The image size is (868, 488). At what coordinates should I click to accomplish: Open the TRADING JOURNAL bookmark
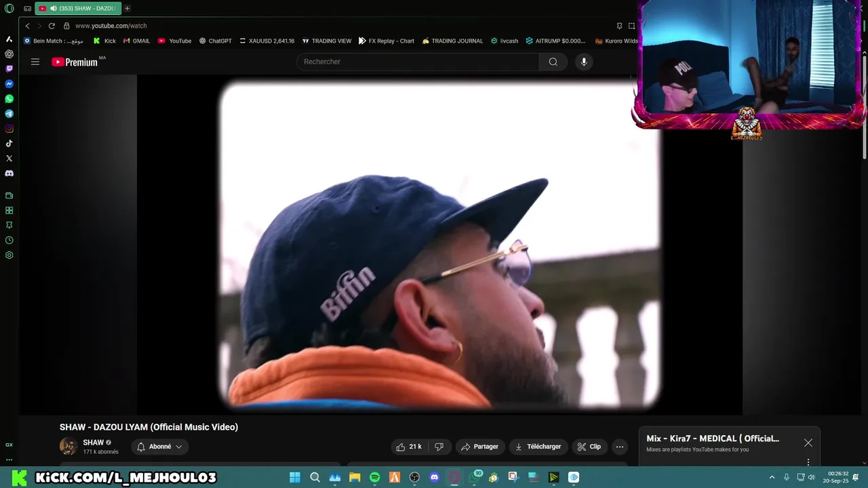point(452,41)
